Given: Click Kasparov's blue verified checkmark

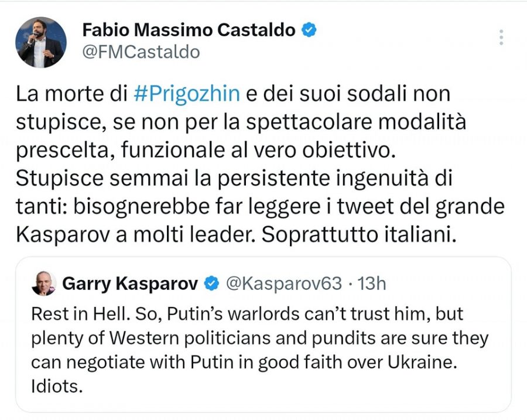Looking at the screenshot, I should tap(211, 284).
